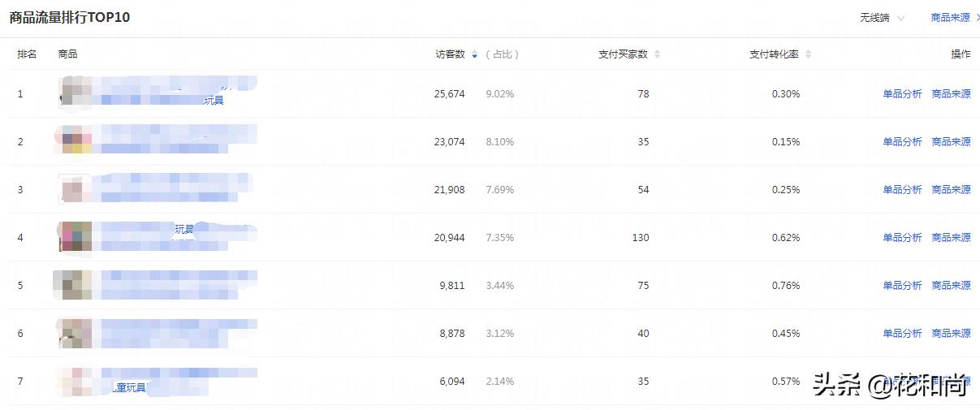Open rank 7 儿童玩具 product title
This screenshot has width=980, height=410.
click(128, 388)
